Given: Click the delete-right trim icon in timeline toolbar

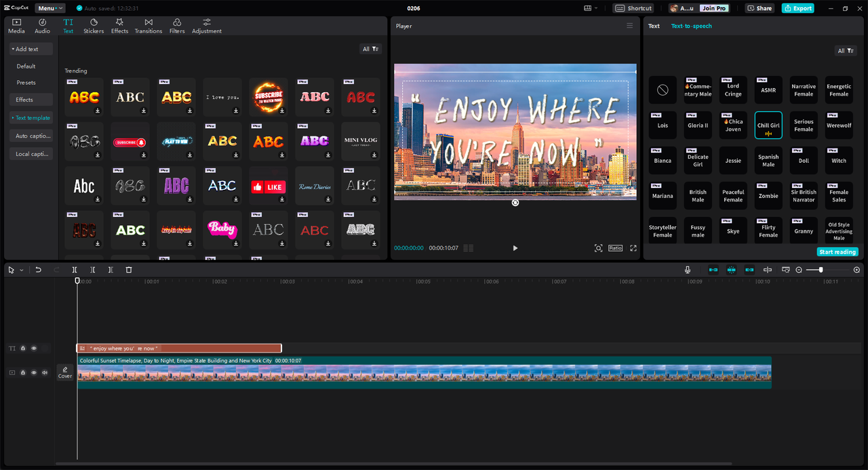Looking at the screenshot, I should tap(111, 270).
